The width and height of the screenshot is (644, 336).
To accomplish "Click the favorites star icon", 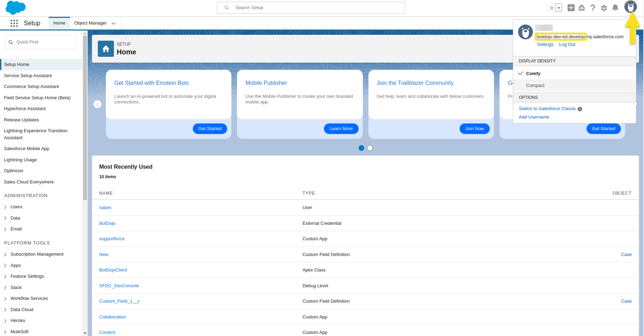I will pyautogui.click(x=551, y=8).
